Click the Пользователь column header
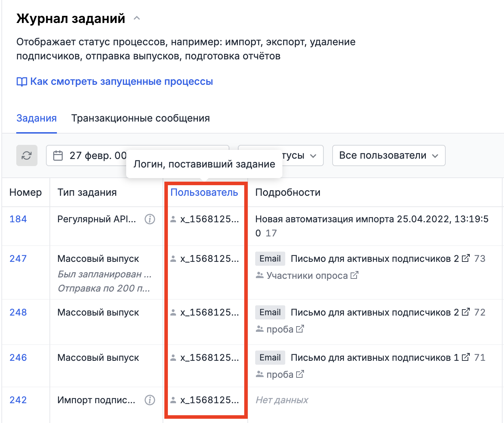The image size is (504, 423). click(204, 193)
